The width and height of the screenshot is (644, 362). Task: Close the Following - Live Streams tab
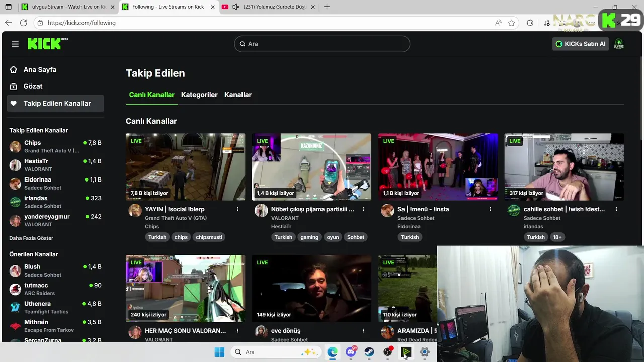(213, 7)
